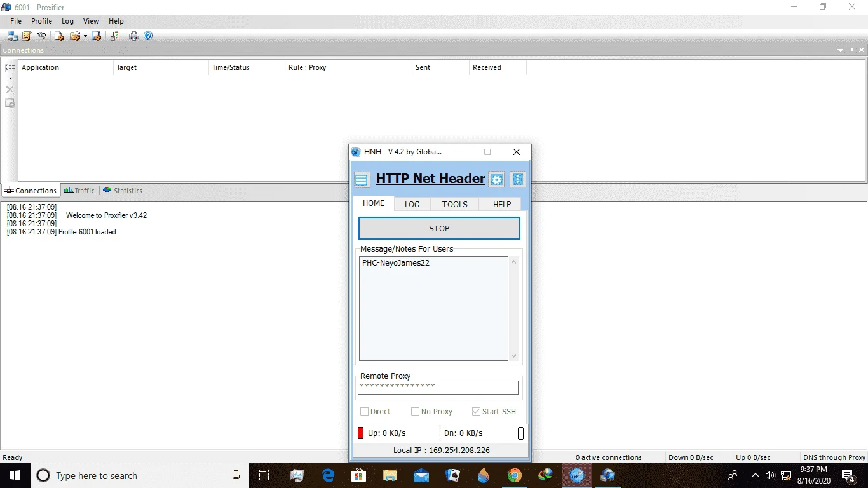868x488 pixels.
Task: Sort connections by Target column
Action: click(x=161, y=67)
